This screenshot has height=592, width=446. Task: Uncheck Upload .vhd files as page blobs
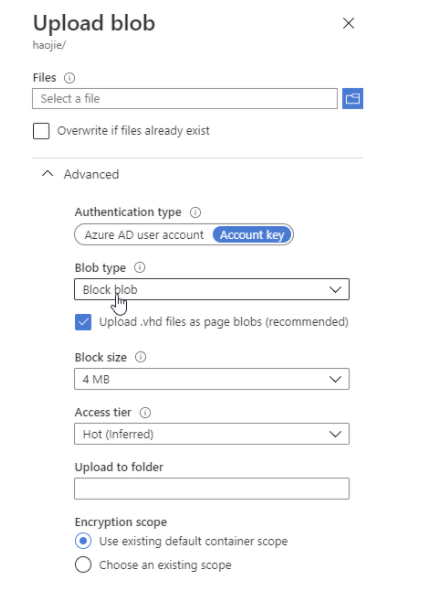(x=83, y=322)
